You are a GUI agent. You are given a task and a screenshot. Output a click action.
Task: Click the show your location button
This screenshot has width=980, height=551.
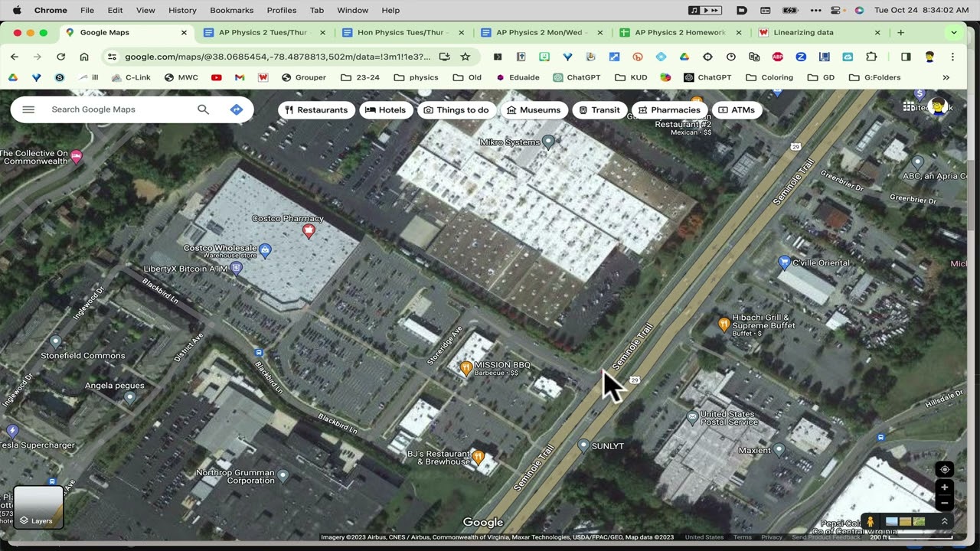(945, 469)
